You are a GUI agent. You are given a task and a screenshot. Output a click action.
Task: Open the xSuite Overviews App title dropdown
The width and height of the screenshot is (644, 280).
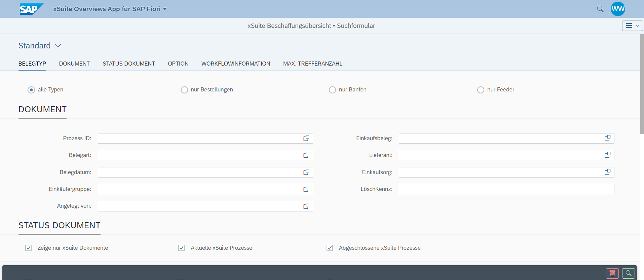[x=165, y=9]
